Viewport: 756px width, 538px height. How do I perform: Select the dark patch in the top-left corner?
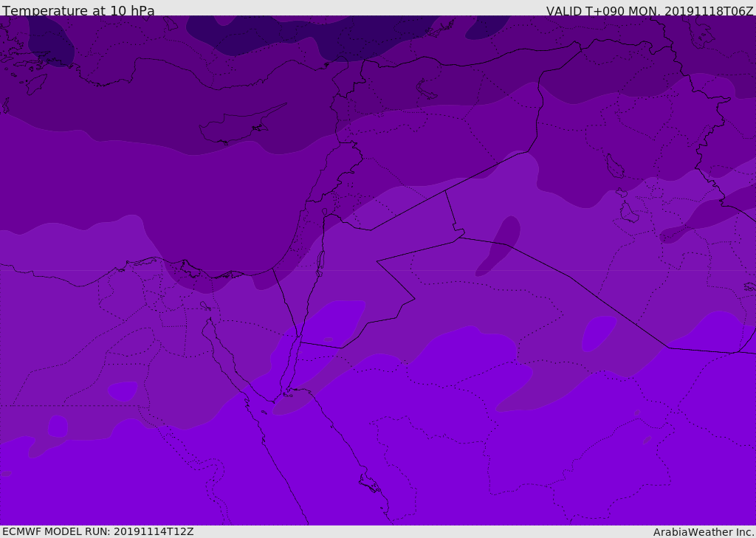(52, 41)
